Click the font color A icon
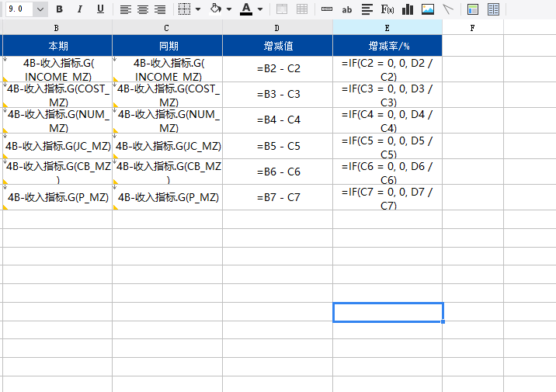556x392 pixels. coord(246,9)
